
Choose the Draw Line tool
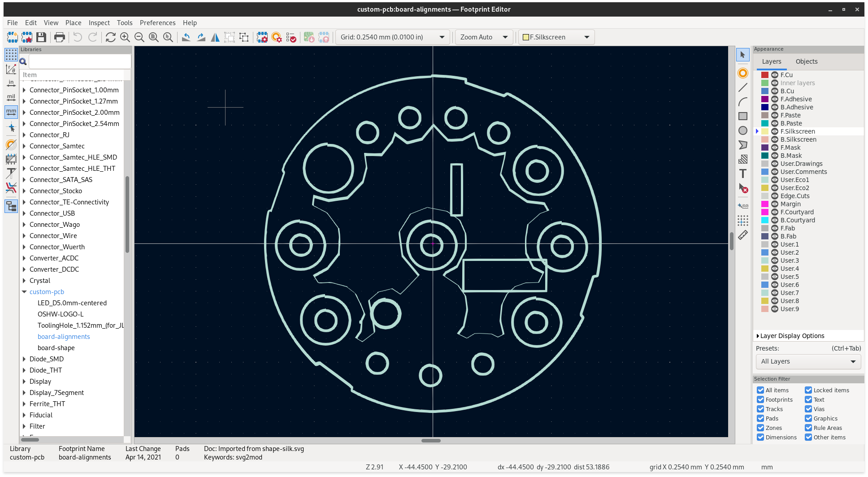tap(743, 87)
